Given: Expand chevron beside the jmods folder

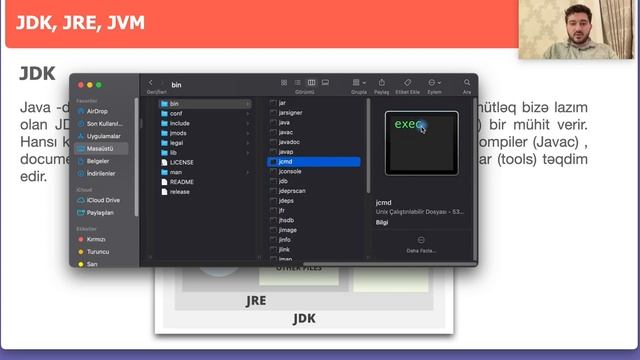Looking at the screenshot, I should (248, 133).
